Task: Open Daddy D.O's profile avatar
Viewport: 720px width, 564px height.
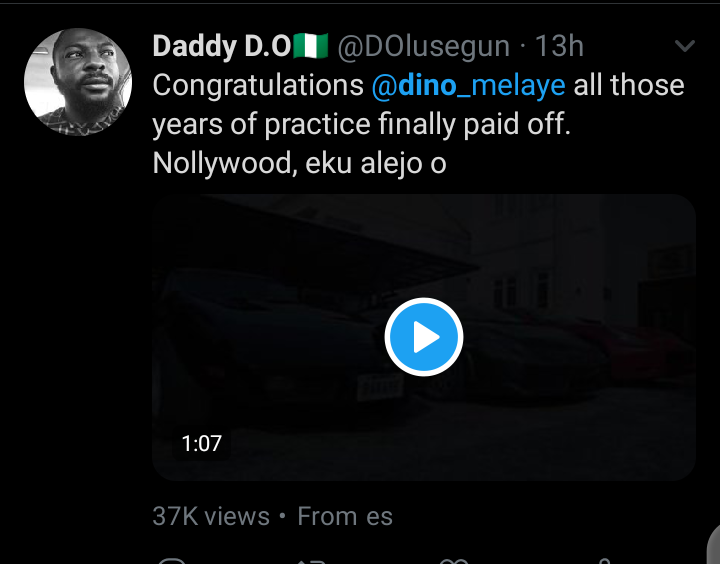Action: point(78,82)
